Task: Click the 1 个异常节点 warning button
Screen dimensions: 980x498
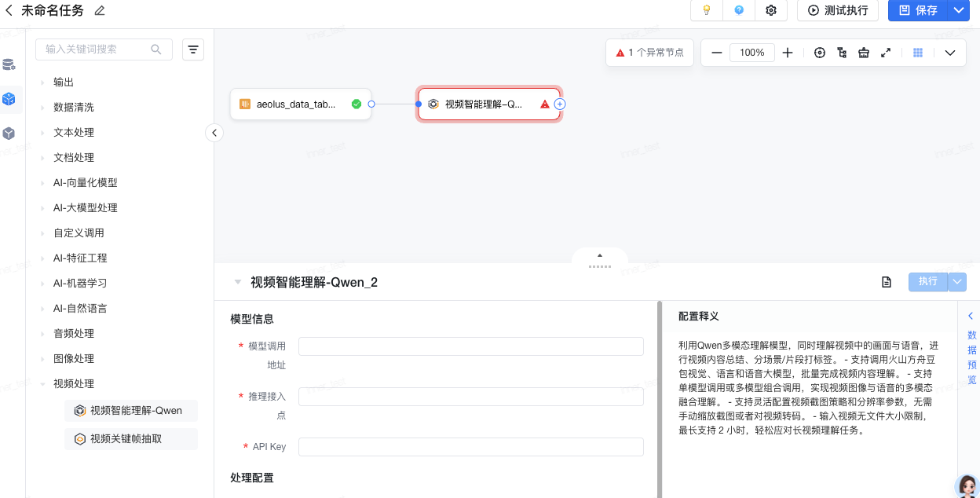Action: [649, 53]
